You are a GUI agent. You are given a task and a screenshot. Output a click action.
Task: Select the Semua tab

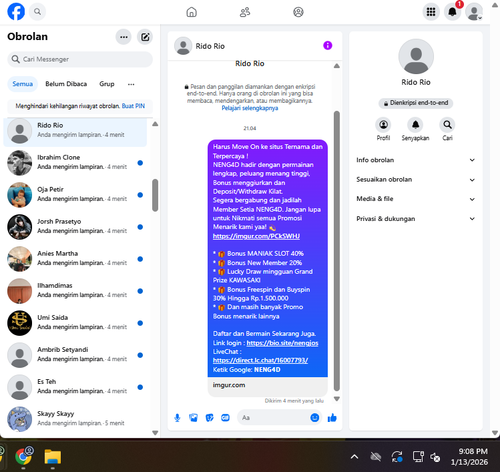(x=23, y=84)
